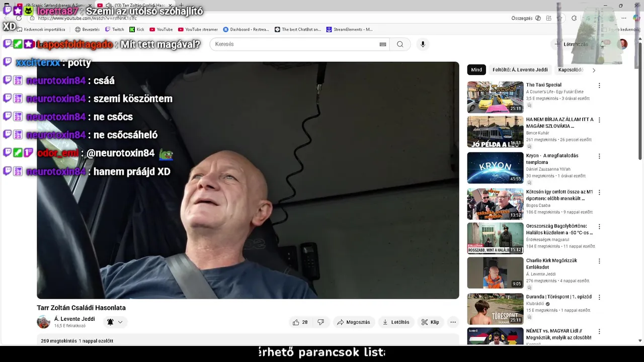The height and width of the screenshot is (362, 644).
Task: Open Edge split screen icon
Action: click(548, 18)
